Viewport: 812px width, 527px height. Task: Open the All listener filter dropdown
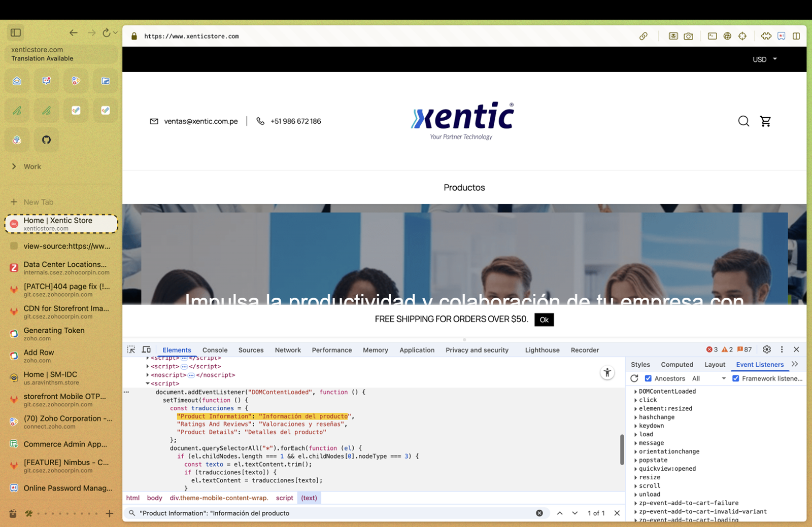tap(709, 378)
